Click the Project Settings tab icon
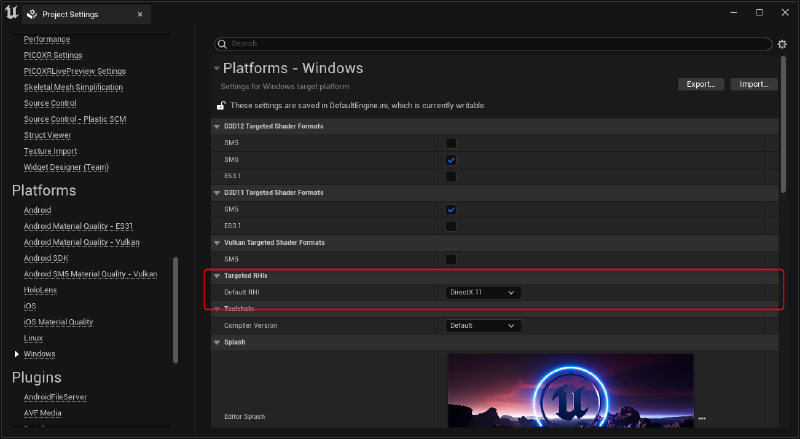This screenshot has height=439, width=800. point(32,14)
